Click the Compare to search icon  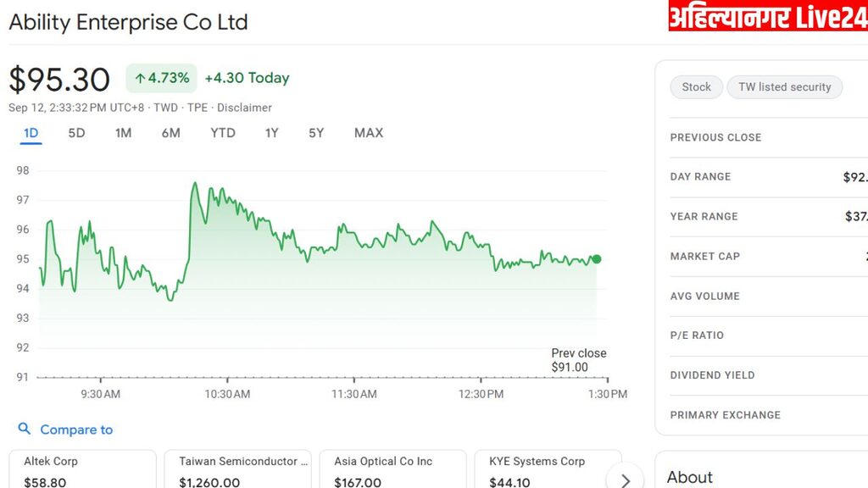pos(25,430)
